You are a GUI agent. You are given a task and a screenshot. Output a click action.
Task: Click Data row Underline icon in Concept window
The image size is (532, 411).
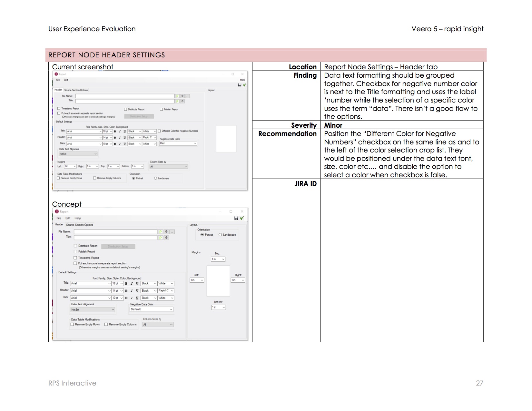point(137,298)
